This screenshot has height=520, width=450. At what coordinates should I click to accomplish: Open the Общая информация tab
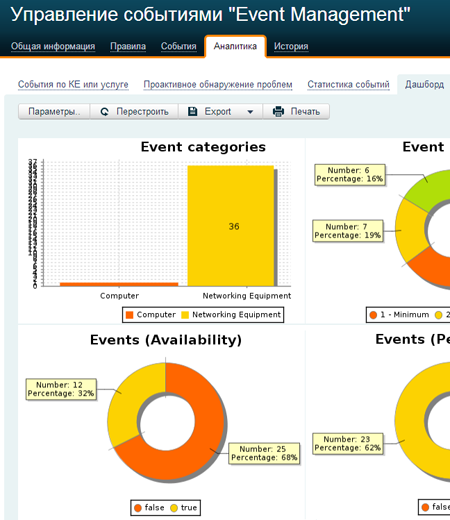pos(53,46)
